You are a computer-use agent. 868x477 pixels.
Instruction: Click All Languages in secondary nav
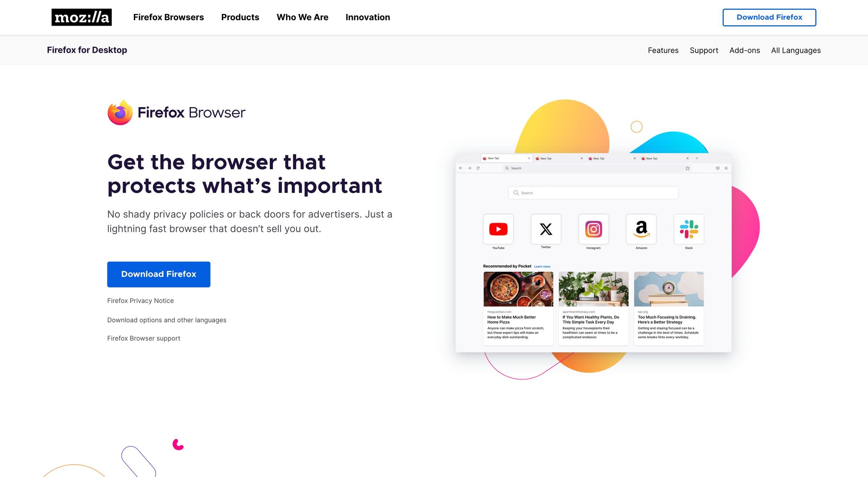click(x=796, y=50)
